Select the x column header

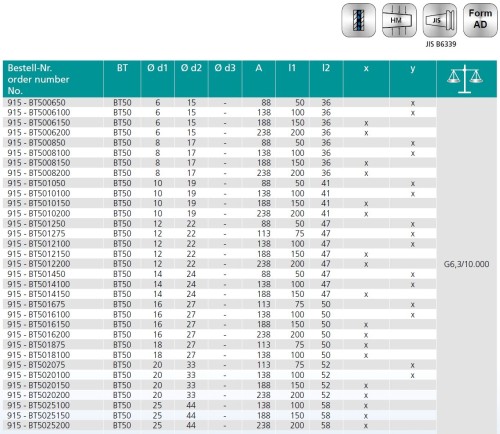tap(366, 79)
